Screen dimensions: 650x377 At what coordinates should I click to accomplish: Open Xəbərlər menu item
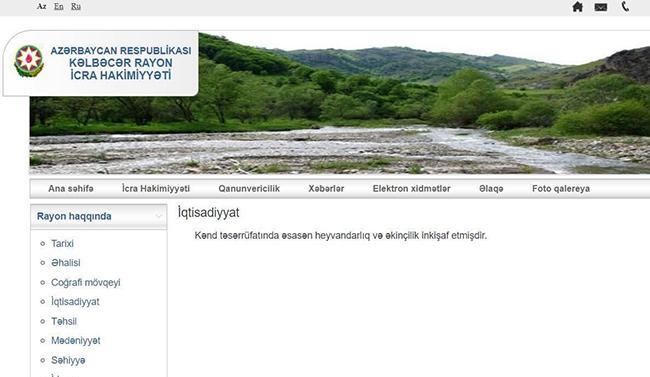pos(326,189)
